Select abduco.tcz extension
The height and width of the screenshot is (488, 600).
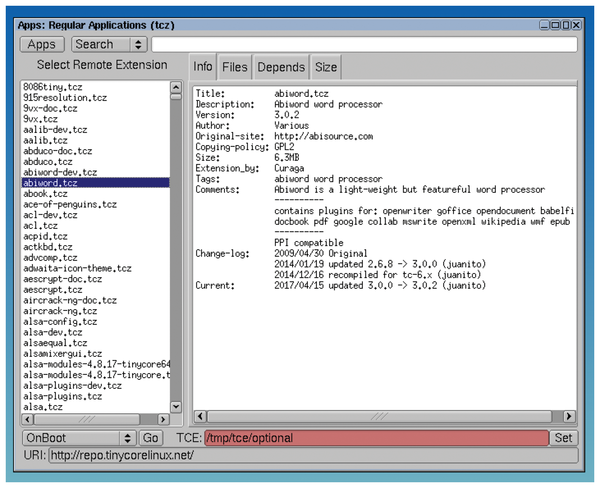coord(95,162)
